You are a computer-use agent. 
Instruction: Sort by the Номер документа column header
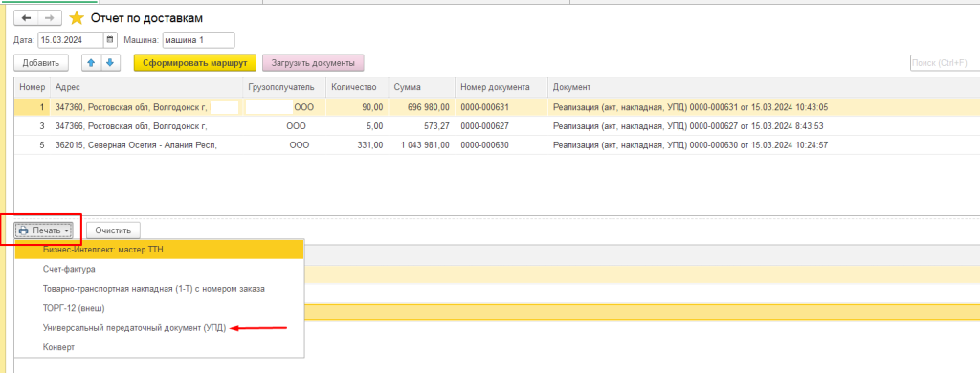[x=501, y=87]
